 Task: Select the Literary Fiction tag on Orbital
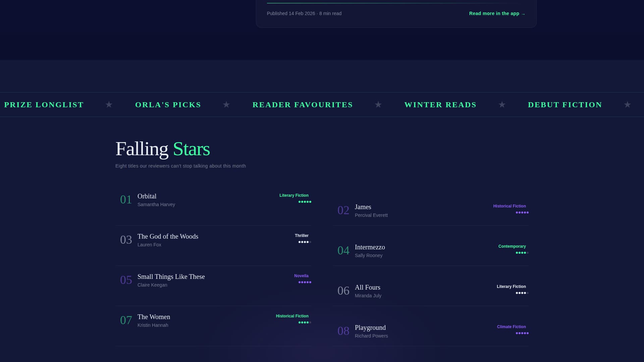pos(294,195)
